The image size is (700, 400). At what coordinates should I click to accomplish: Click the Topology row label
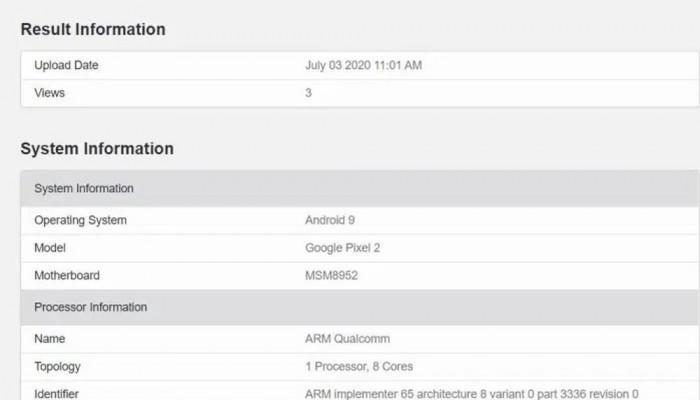[x=57, y=367]
